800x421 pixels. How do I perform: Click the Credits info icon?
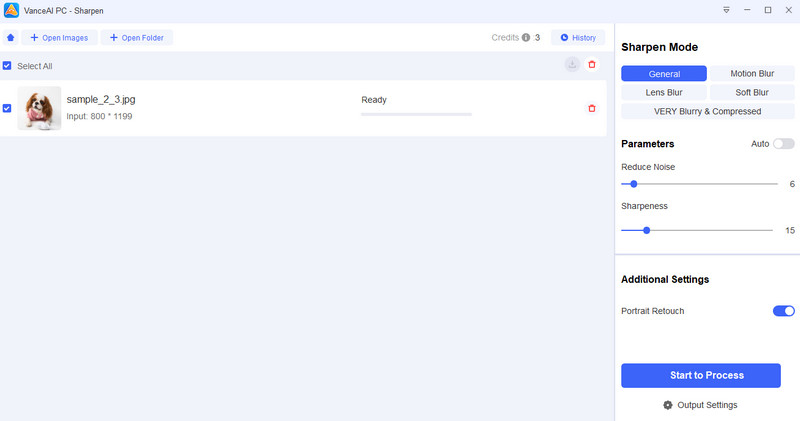click(x=526, y=38)
